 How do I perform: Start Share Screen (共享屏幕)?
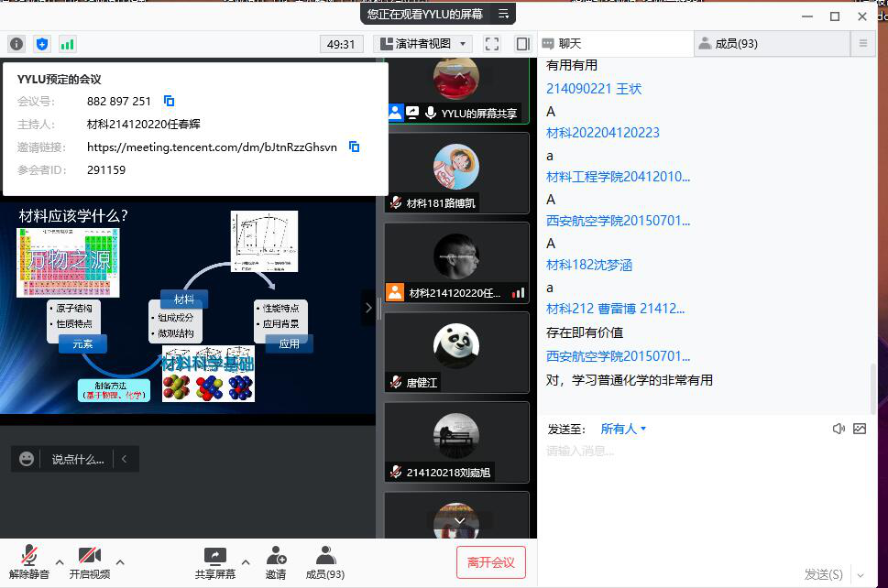tap(214, 561)
